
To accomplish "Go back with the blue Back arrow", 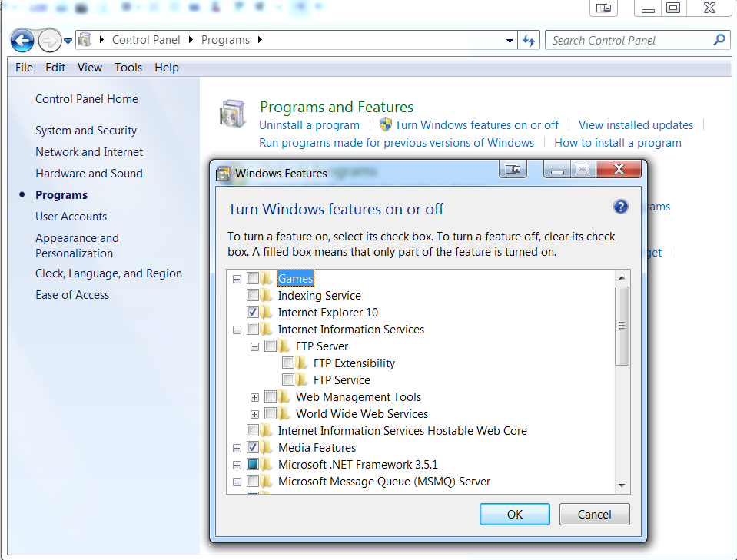I will tap(22, 41).
